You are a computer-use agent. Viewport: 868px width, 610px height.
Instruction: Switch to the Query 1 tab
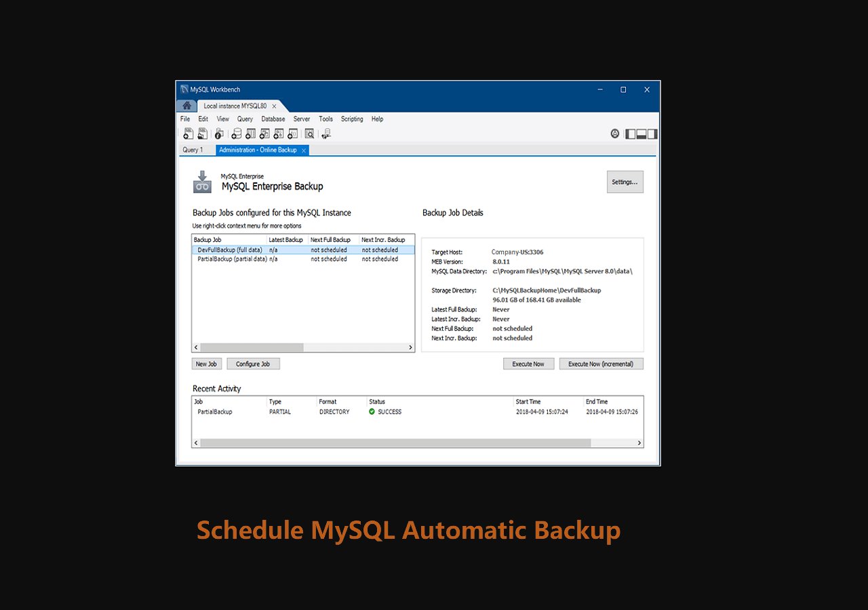point(193,150)
